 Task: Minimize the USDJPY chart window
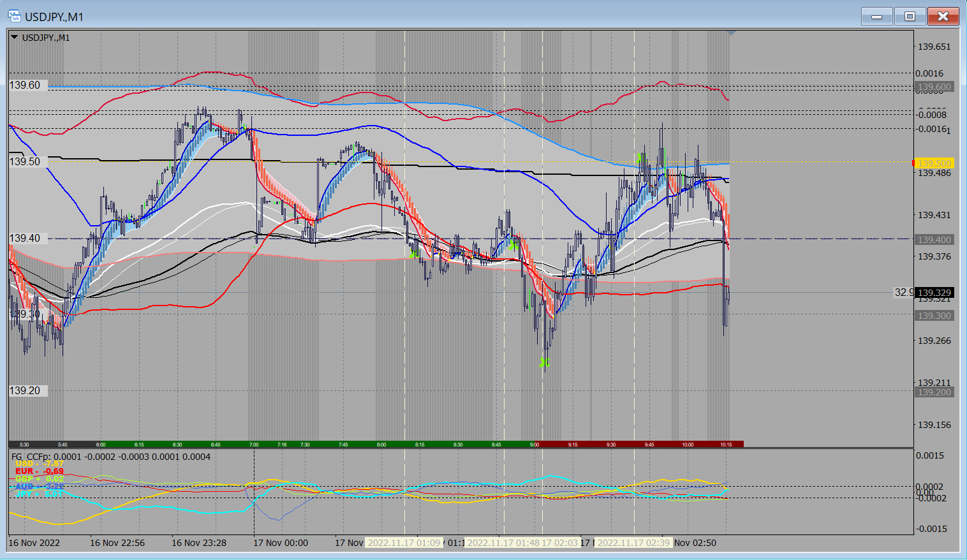(877, 17)
